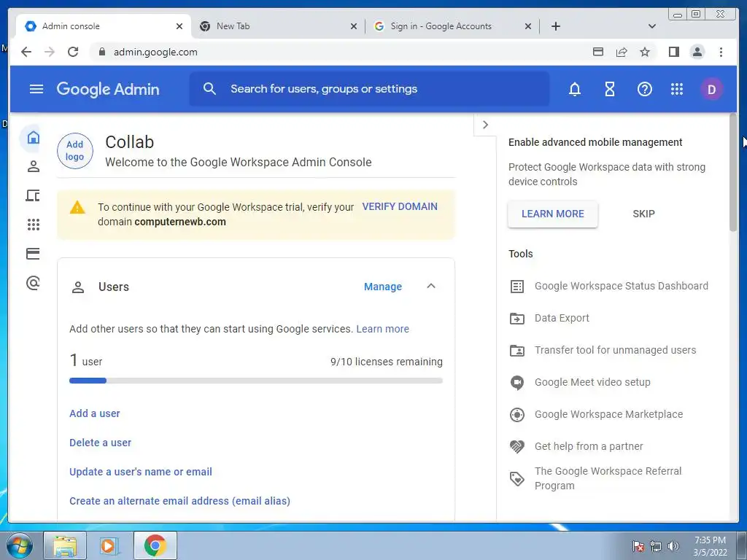Open the D account avatar
The width and height of the screenshot is (747, 560).
pos(712,90)
